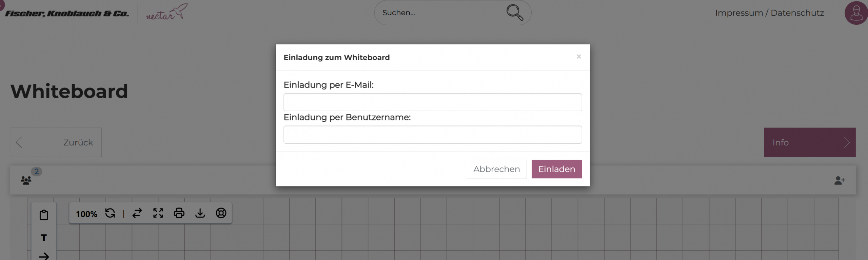Expand the Info panel button
868x260 pixels.
coord(809,142)
